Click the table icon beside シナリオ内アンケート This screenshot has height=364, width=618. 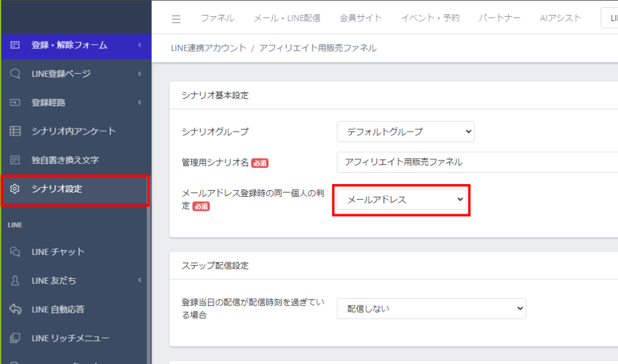16,131
